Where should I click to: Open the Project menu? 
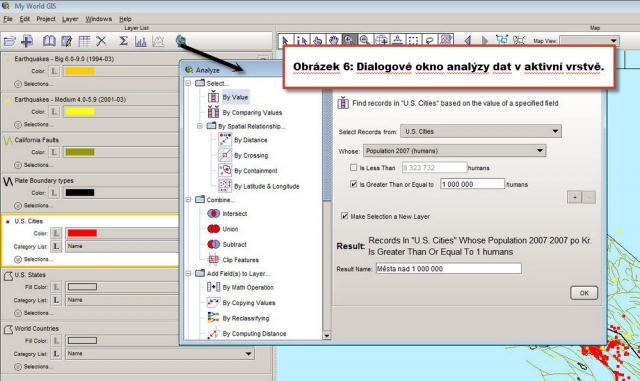tap(46, 19)
